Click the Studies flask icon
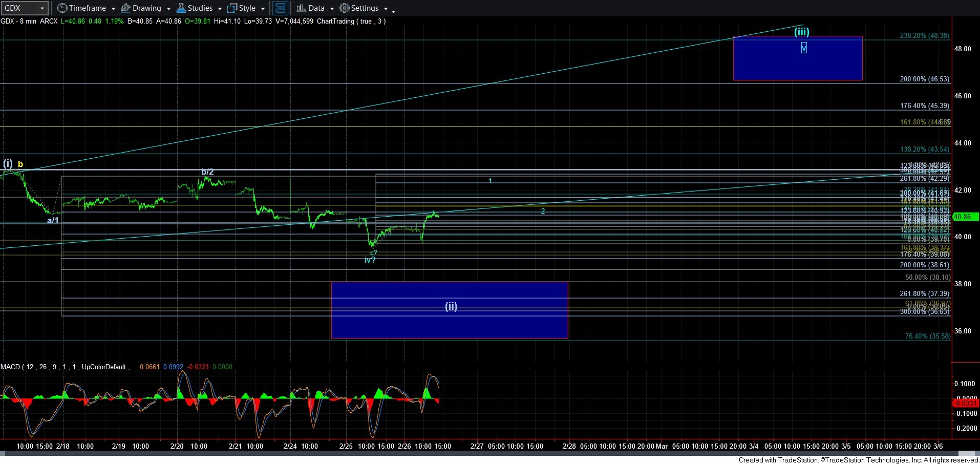 coord(181,8)
